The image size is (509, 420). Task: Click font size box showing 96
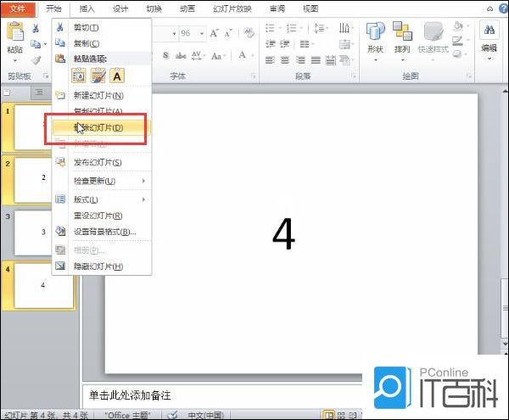187,33
